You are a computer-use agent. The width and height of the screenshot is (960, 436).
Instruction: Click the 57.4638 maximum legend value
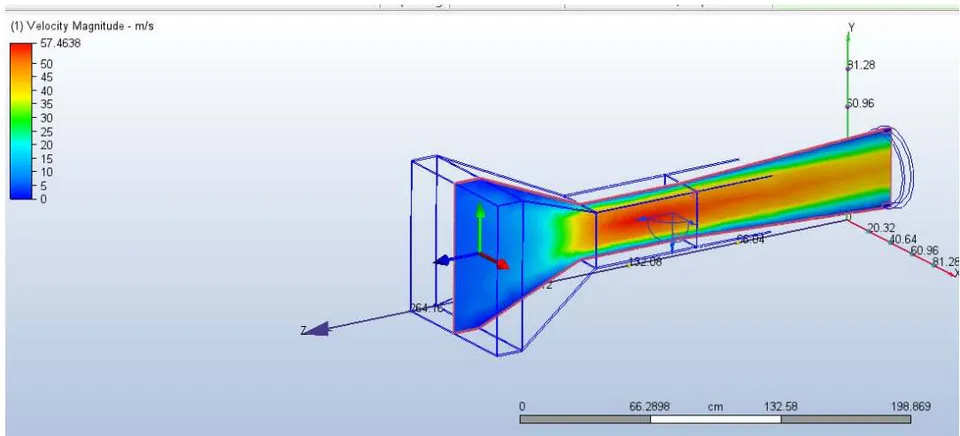tap(60, 43)
